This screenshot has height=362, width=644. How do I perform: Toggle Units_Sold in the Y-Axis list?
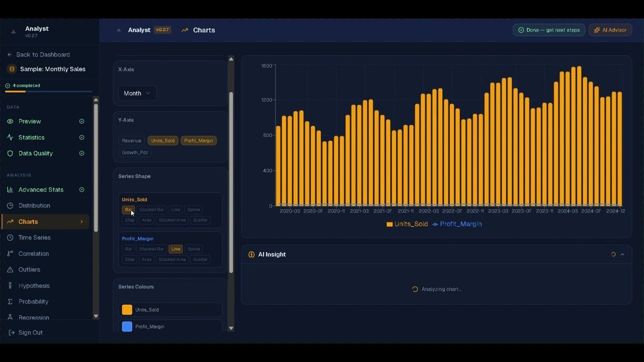pyautogui.click(x=163, y=140)
